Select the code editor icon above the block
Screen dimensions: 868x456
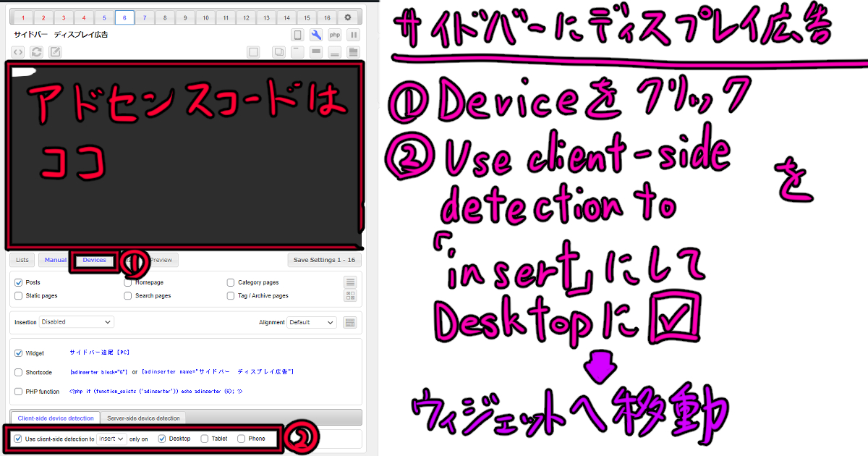[x=17, y=51]
